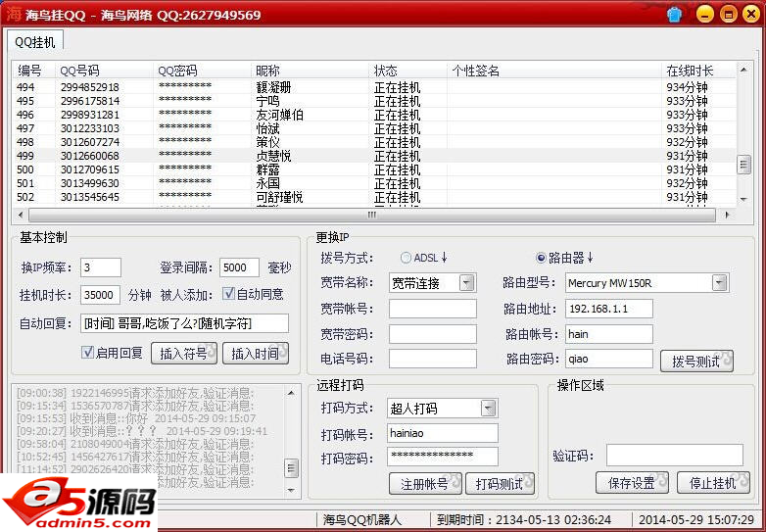Open the 路由型号 Mercury MW150R dropdown
The image size is (766, 532).
(x=719, y=283)
